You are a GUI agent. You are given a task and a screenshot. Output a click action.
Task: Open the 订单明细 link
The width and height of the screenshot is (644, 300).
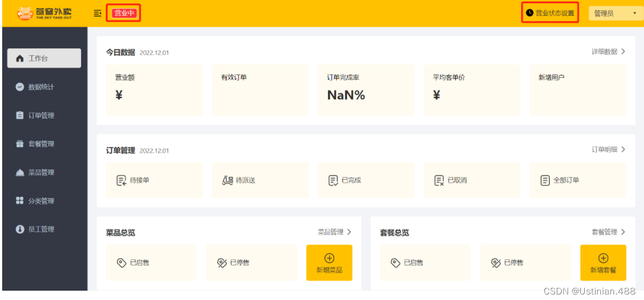point(604,149)
